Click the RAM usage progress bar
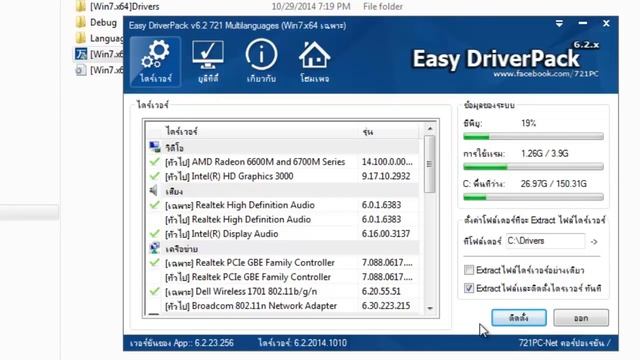 pos(533,167)
